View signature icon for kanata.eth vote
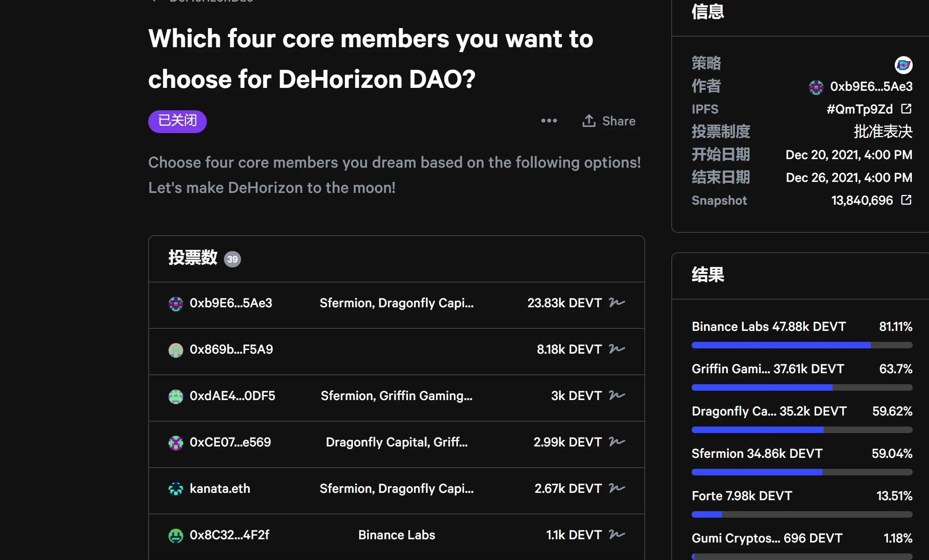929x560 pixels. click(x=617, y=488)
